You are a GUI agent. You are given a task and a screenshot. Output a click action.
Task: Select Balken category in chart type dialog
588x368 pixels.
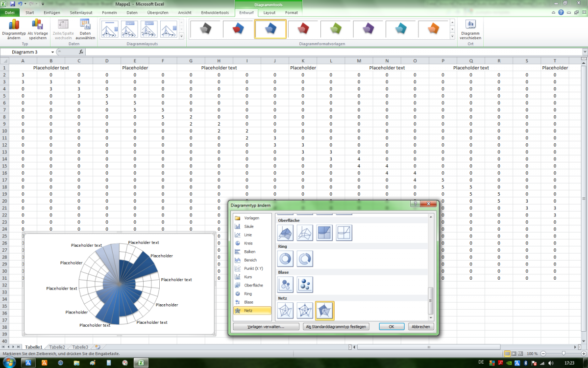point(252,252)
